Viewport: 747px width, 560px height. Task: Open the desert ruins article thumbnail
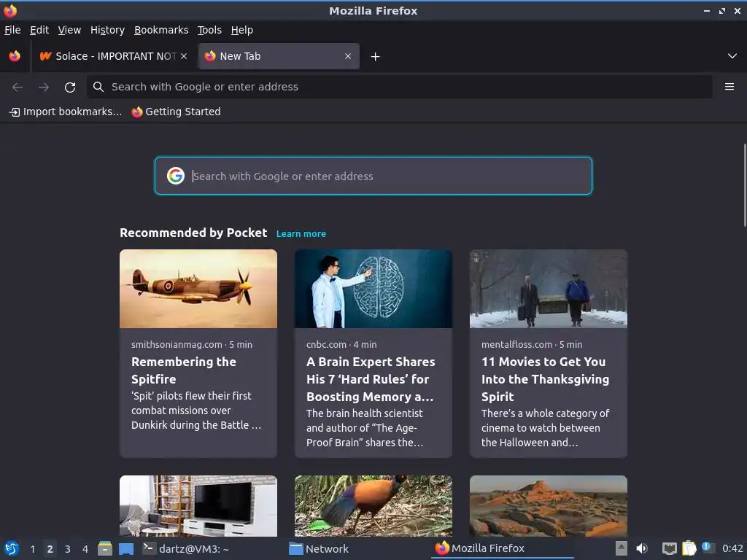549,506
